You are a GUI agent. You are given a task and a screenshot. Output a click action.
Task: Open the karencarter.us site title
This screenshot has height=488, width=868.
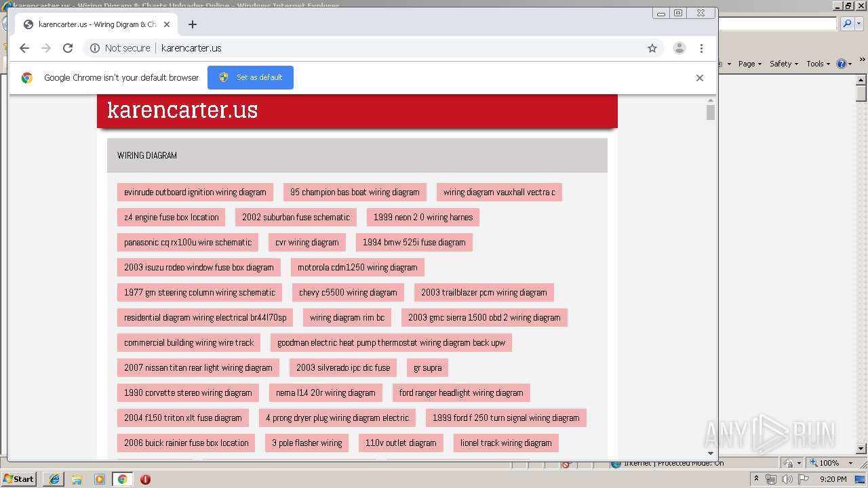182,109
